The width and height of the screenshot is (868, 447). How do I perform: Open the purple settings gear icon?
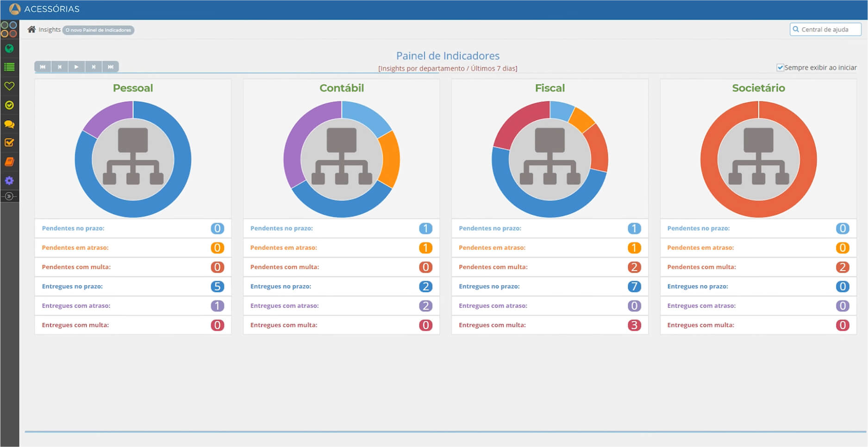coord(9,180)
